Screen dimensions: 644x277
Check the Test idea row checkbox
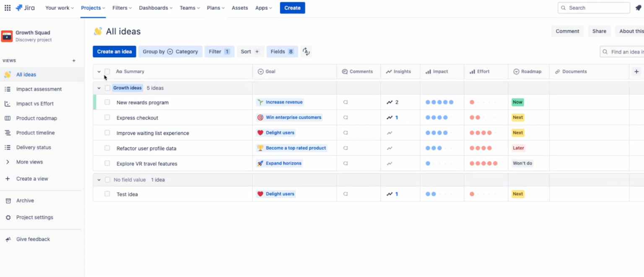pos(107,194)
